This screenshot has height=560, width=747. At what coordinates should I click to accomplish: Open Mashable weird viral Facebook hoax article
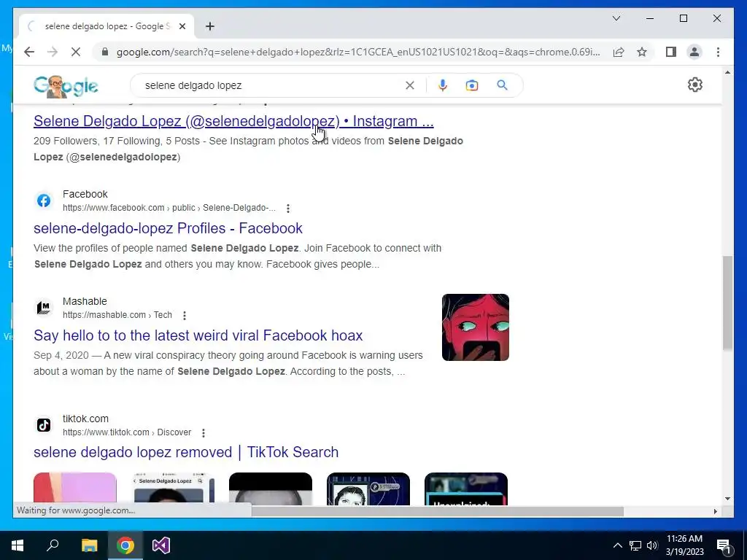(198, 335)
